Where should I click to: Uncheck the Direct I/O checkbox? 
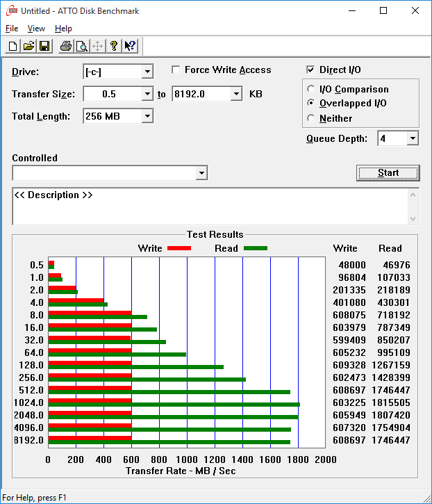(310, 70)
